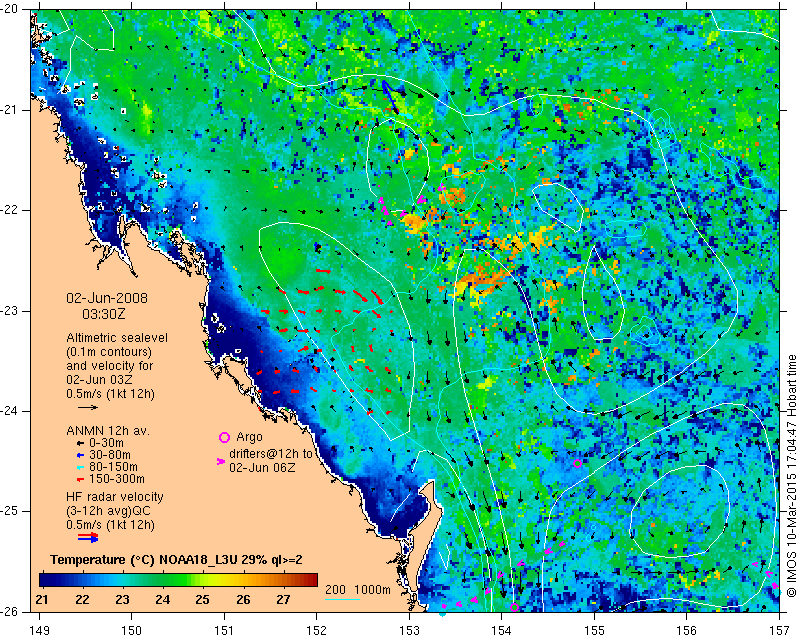Click the date text '02-Jun-2008'
The width and height of the screenshot is (800, 640).
[x=107, y=298]
